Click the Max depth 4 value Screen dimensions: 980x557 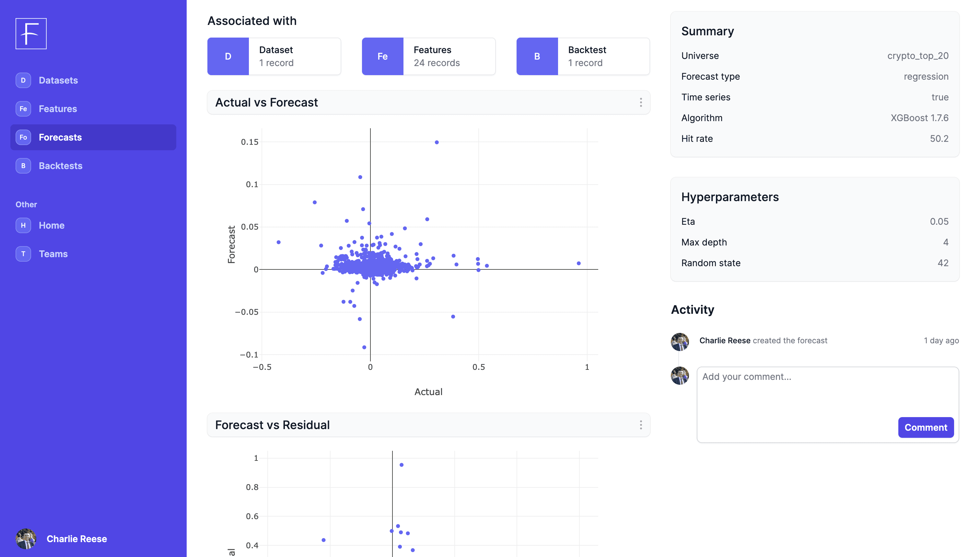[x=946, y=242]
